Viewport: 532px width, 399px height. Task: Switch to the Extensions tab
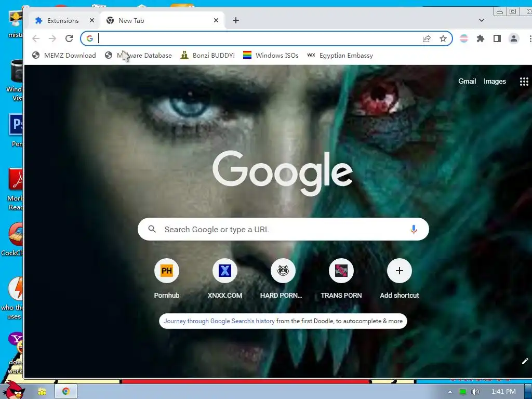[62, 20]
